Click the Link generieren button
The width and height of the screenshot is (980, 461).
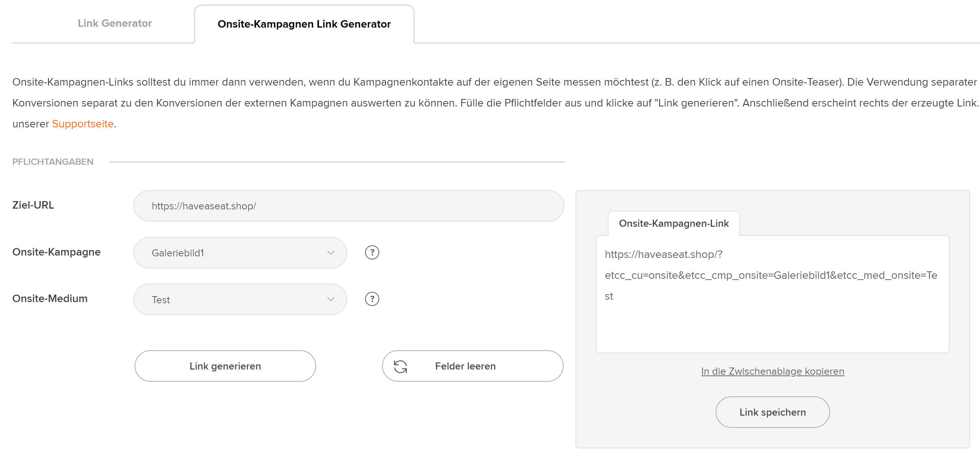click(x=225, y=366)
